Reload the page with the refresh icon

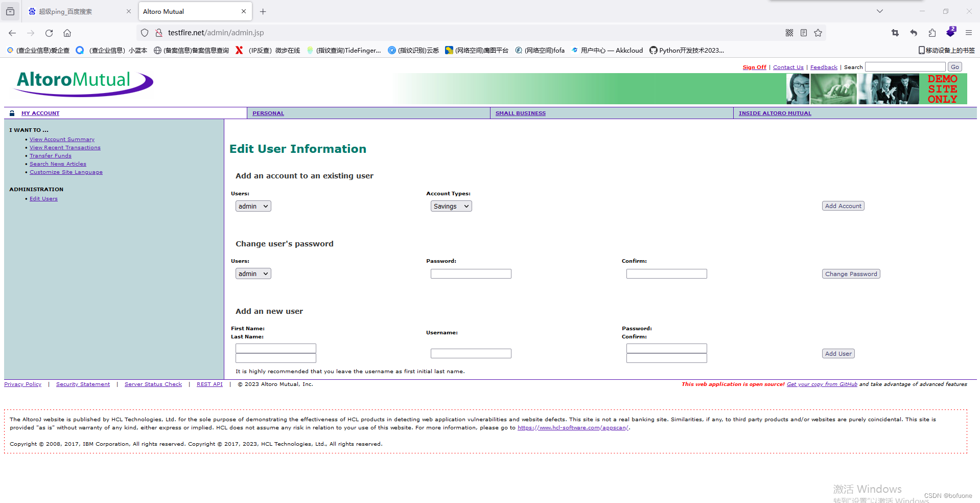pos(49,33)
